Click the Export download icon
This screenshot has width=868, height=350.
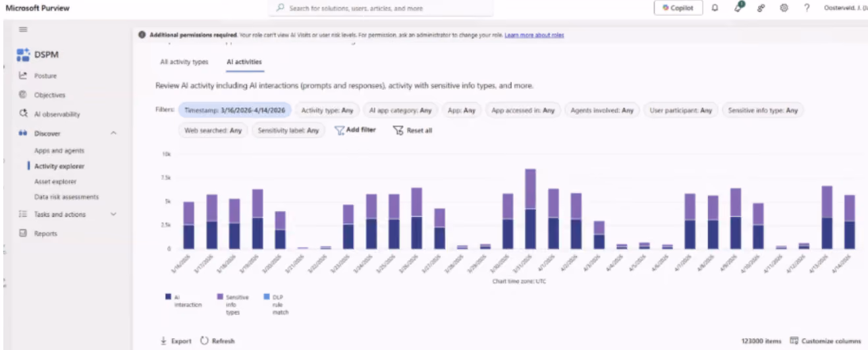click(163, 341)
